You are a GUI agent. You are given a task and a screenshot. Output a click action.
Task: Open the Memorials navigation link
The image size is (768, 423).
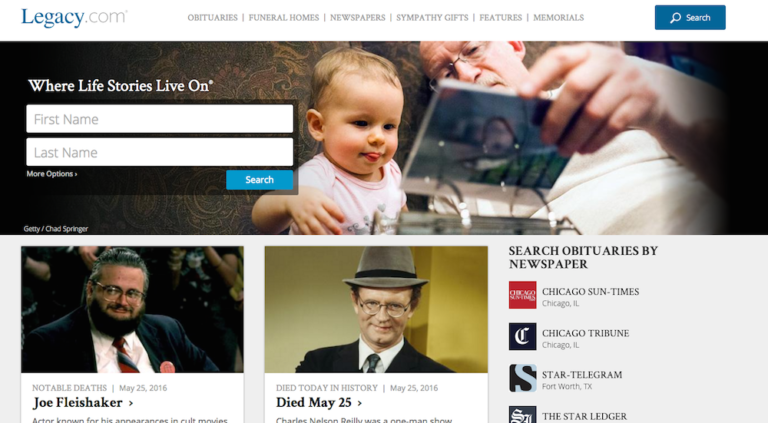[558, 18]
